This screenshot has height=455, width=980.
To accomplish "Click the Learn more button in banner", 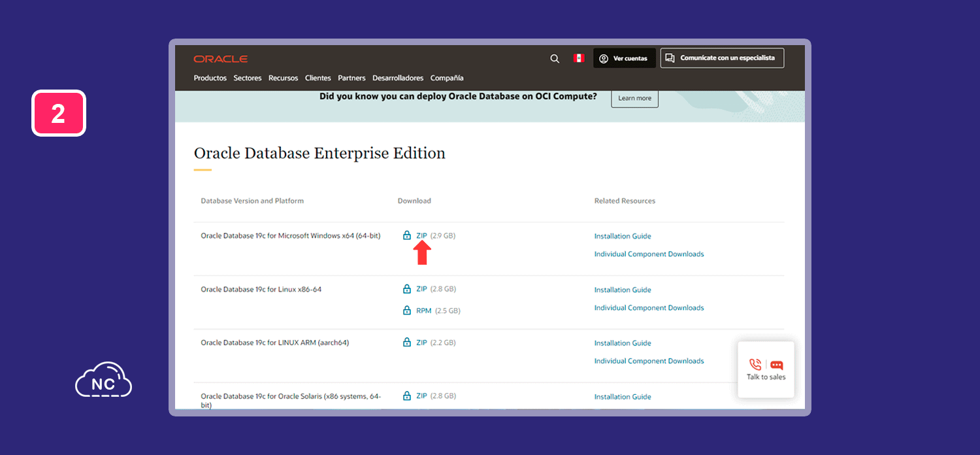I will [634, 98].
